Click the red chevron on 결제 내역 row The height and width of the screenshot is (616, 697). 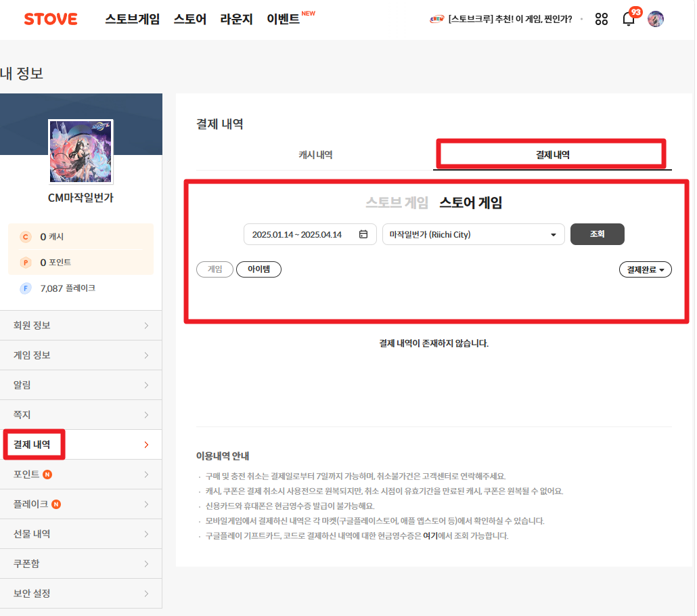(x=146, y=445)
